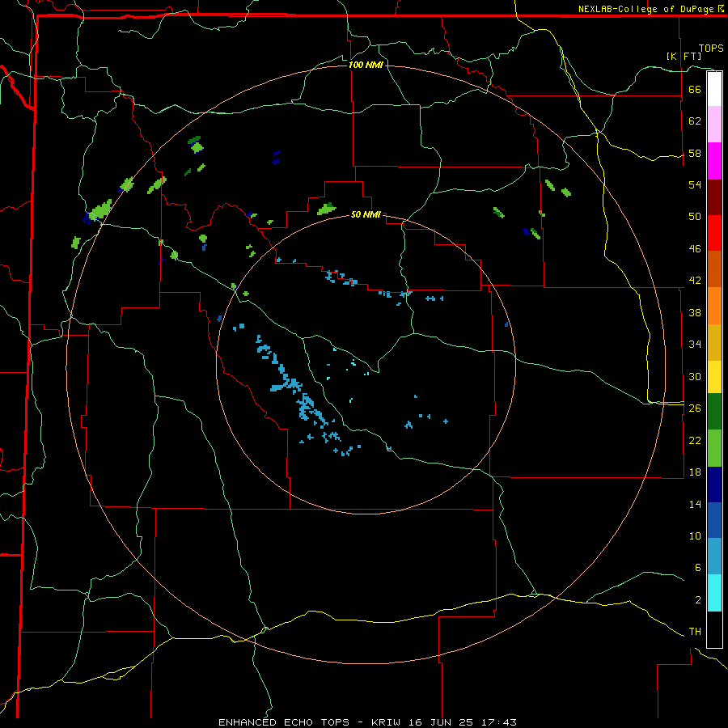Click the legend value '46'
The image size is (728, 728).
point(695,249)
